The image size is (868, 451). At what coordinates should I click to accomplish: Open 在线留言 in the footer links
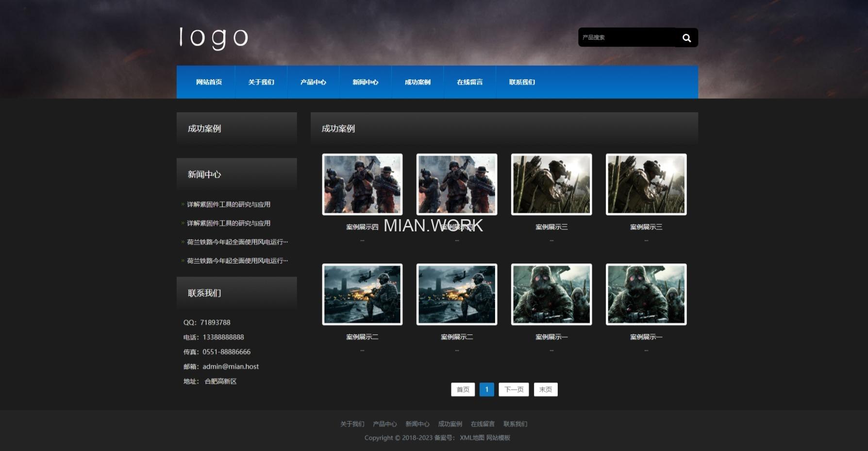click(x=483, y=424)
